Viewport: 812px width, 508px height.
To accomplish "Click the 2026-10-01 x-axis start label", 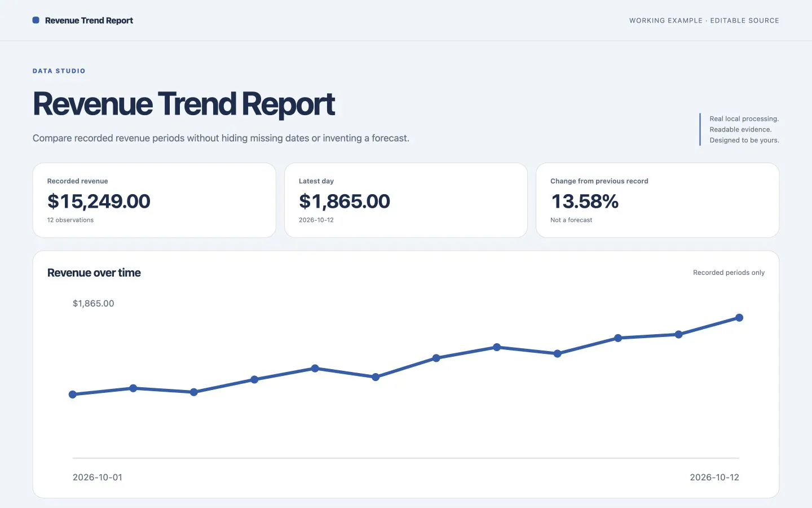I will coord(98,478).
